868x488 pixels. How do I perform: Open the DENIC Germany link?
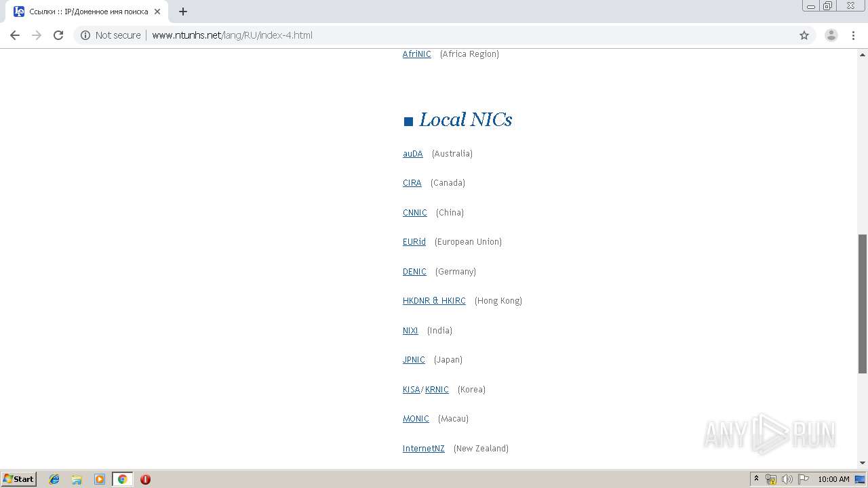pyautogui.click(x=414, y=272)
